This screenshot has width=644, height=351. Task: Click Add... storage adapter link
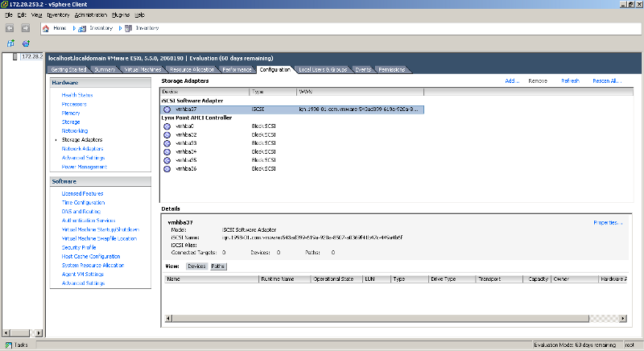coord(512,81)
